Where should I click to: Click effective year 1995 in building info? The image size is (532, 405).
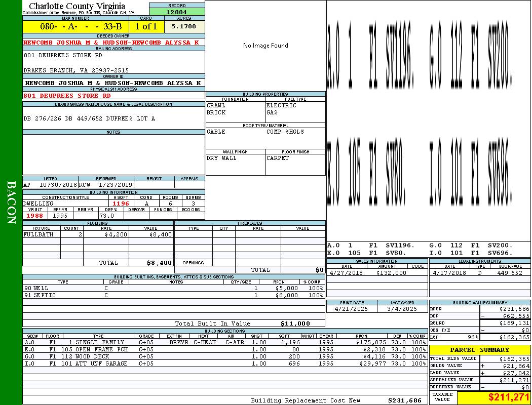pos(60,216)
